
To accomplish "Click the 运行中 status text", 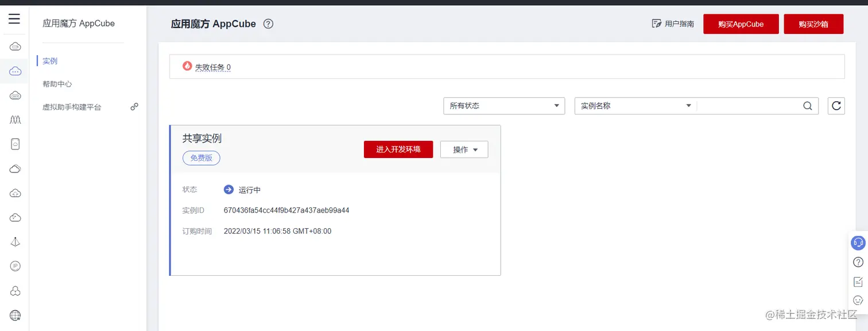I will click(250, 190).
